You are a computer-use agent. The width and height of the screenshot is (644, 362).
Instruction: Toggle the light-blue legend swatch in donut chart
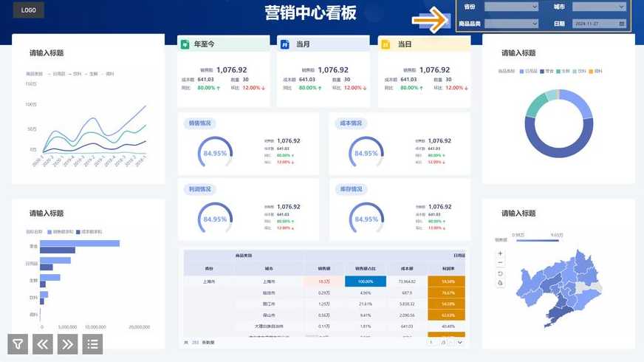pos(521,72)
